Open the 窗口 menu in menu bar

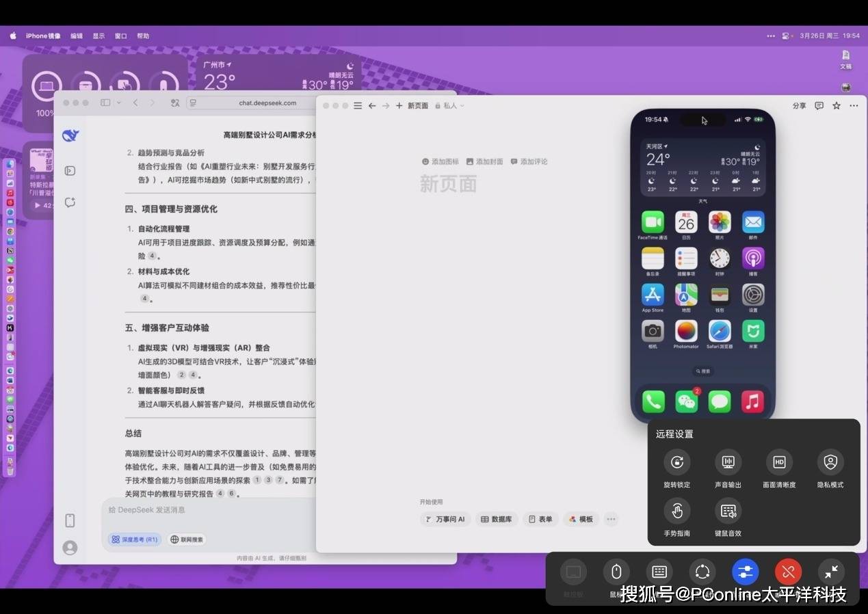click(121, 36)
